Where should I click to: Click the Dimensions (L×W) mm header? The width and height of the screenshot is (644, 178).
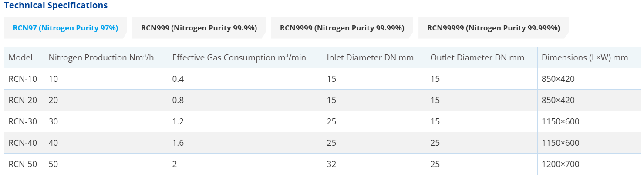coord(585,57)
